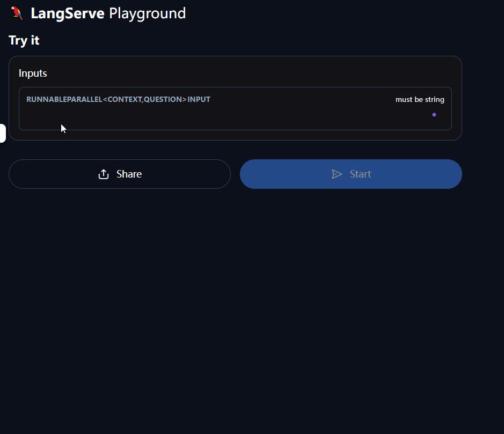This screenshot has width=504, height=434.
Task: Click the 'Inputs' section heading
Action: tap(33, 73)
